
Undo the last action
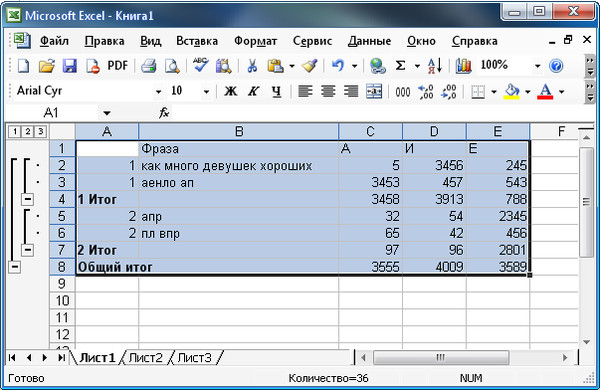pos(338,66)
